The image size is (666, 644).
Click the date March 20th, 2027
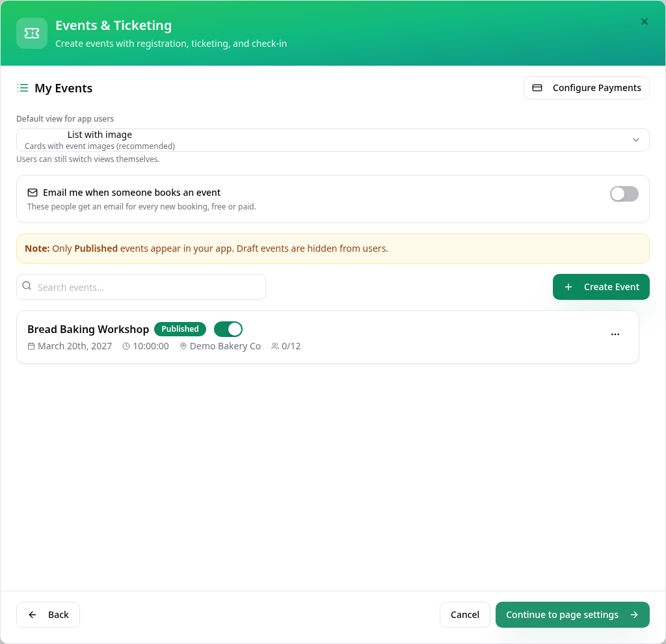pyautogui.click(x=75, y=346)
